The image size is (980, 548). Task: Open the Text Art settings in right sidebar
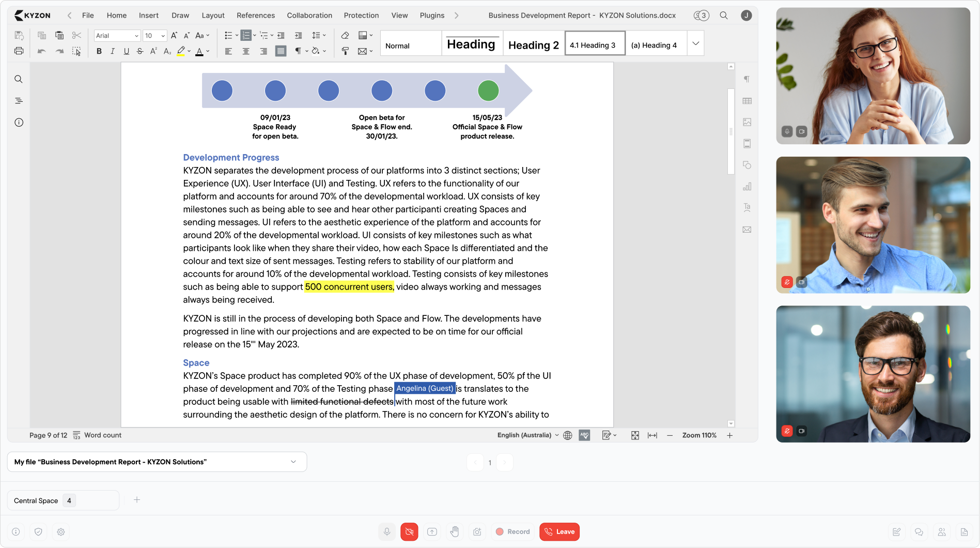pyautogui.click(x=747, y=207)
